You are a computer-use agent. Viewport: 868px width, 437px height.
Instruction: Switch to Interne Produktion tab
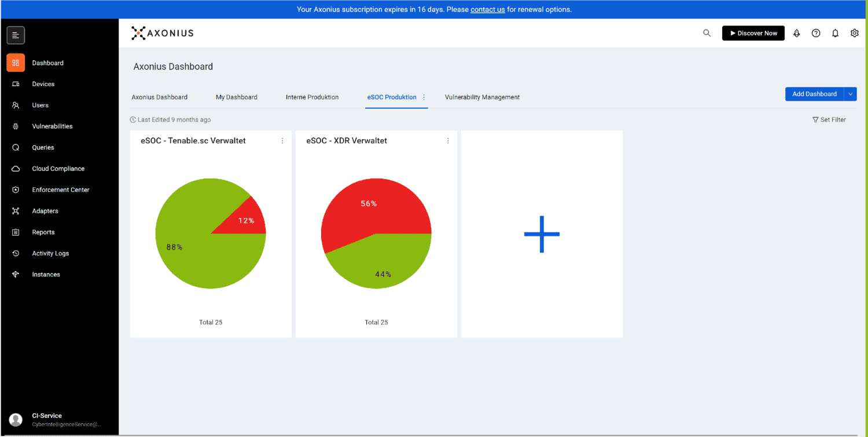312,97
